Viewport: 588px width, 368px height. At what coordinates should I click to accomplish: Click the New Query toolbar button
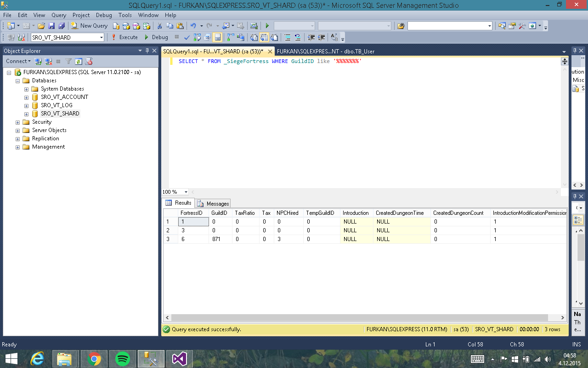tap(89, 26)
